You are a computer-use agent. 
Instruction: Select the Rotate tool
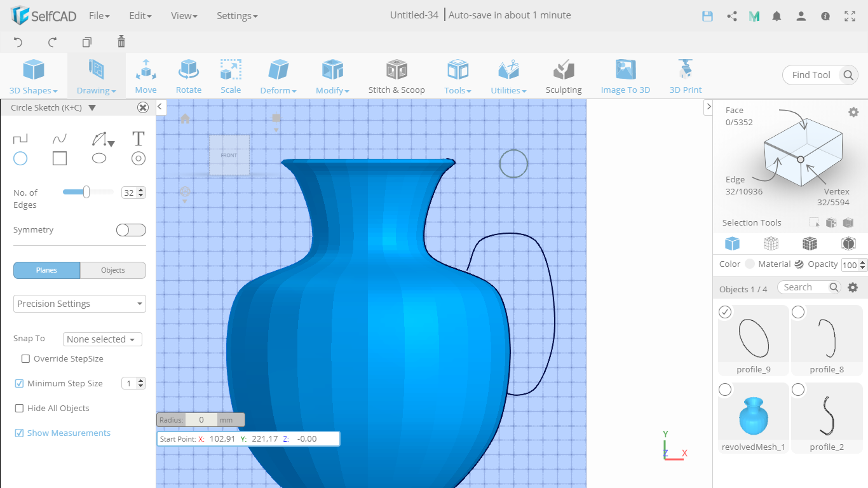(x=188, y=75)
